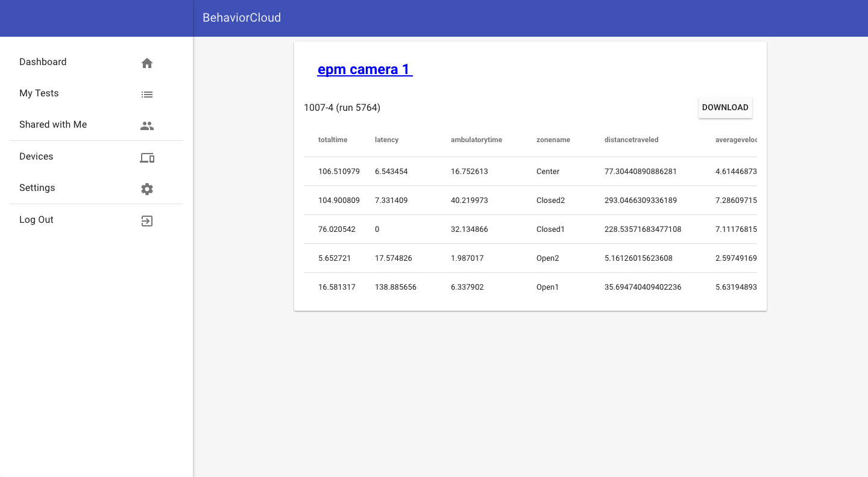The image size is (868, 477).
Task: Select the Open2 zonename cell
Action: tap(548, 258)
